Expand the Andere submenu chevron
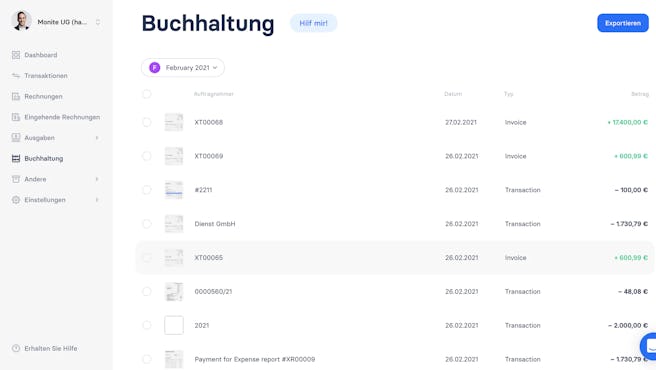This screenshot has height=370, width=656. click(97, 179)
